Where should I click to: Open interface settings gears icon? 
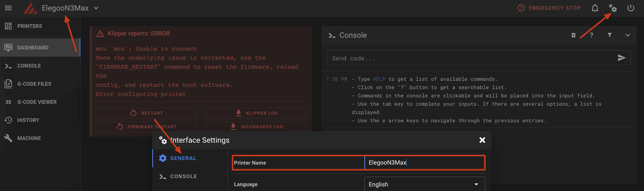(x=613, y=8)
